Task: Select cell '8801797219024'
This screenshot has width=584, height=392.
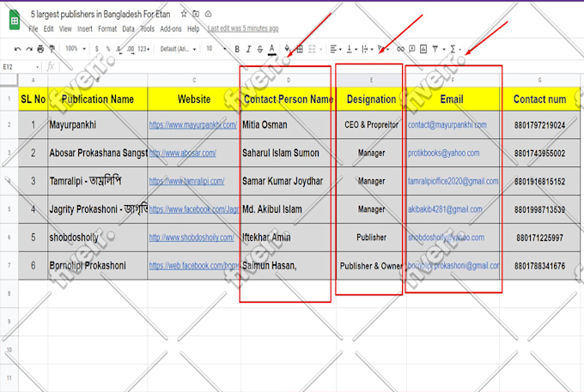Action: [539, 125]
